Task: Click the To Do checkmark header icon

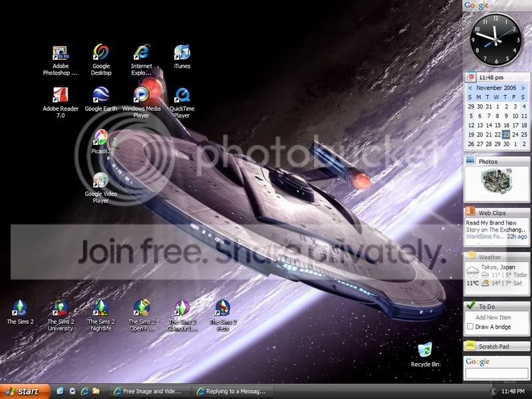Action: 471,305
